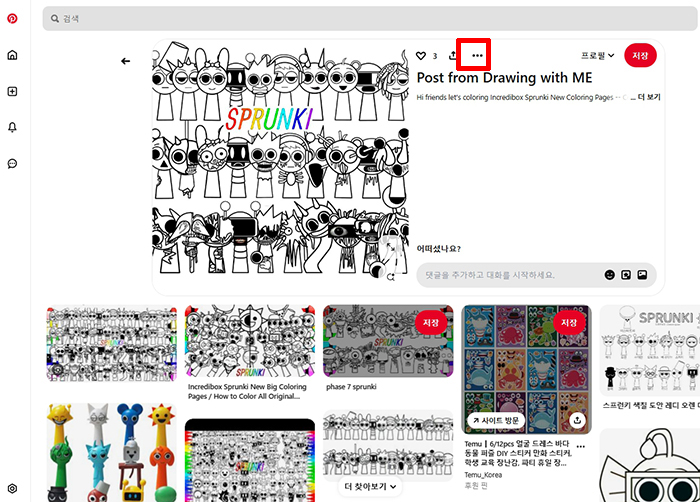Expand the main pin image fullscreen

[x=392, y=247]
